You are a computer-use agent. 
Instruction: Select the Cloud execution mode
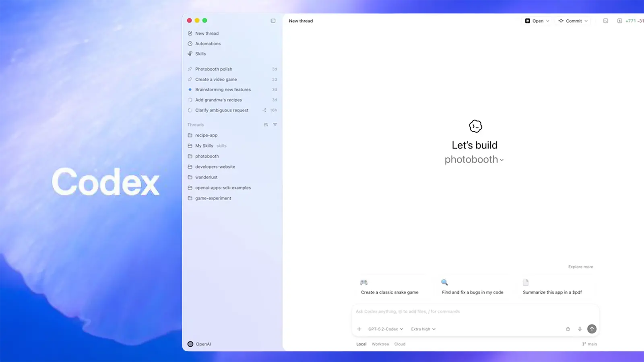click(x=400, y=344)
